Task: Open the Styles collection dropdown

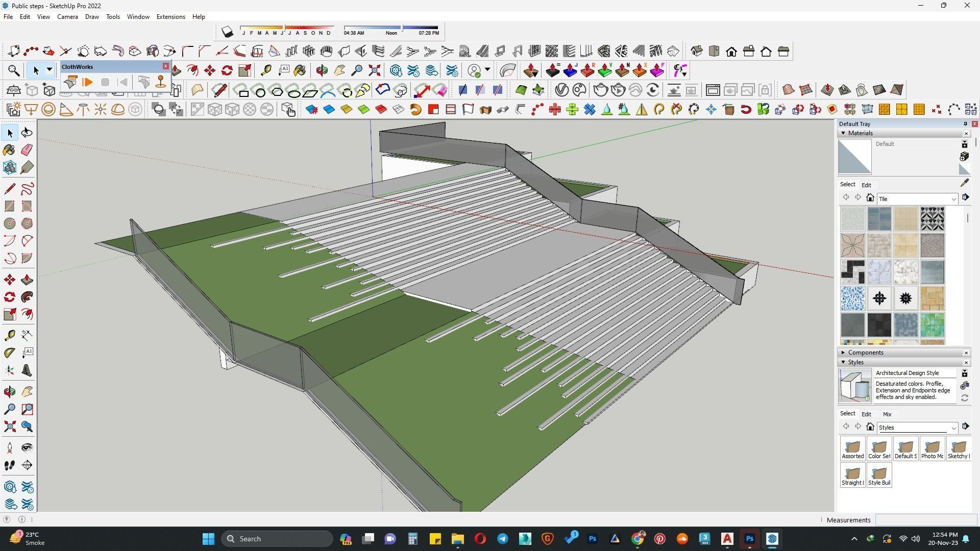Action: tap(953, 428)
